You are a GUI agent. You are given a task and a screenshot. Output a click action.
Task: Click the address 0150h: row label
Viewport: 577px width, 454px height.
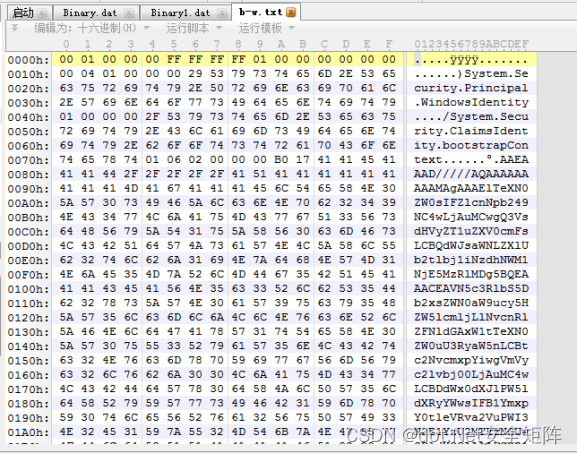click(x=28, y=361)
